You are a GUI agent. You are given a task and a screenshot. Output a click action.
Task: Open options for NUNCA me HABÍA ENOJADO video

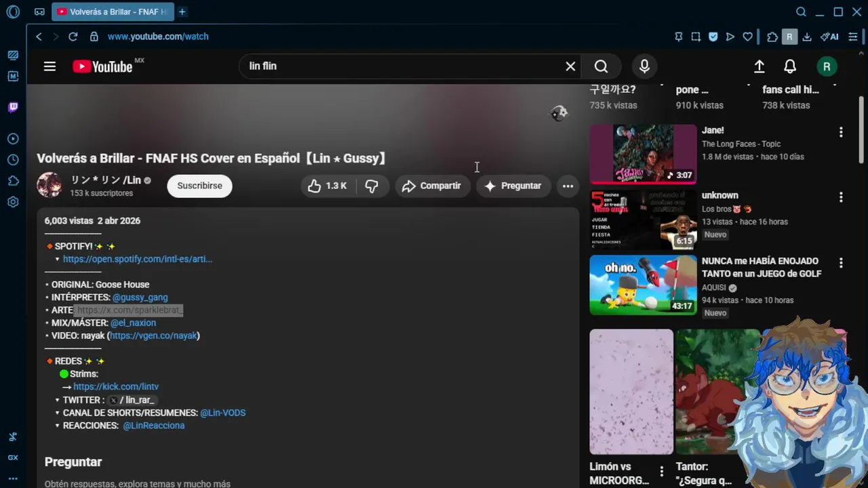tap(841, 263)
